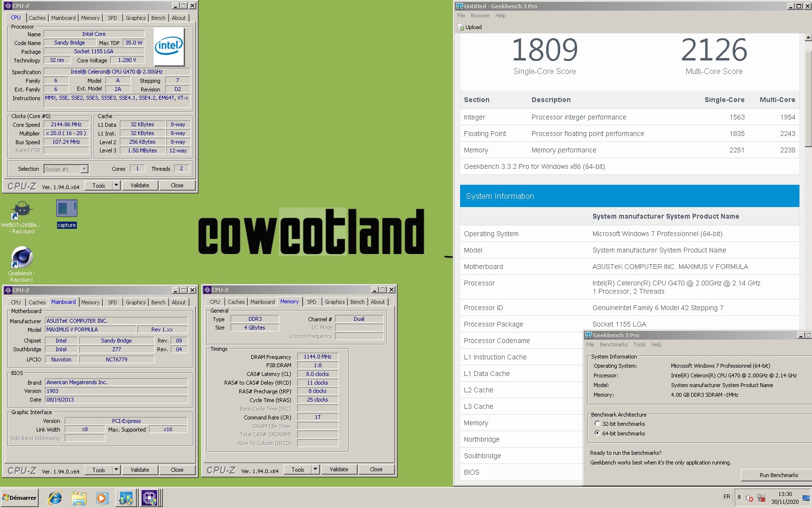
Task: Click the Northbridge row in System Information
Action: coord(521,439)
